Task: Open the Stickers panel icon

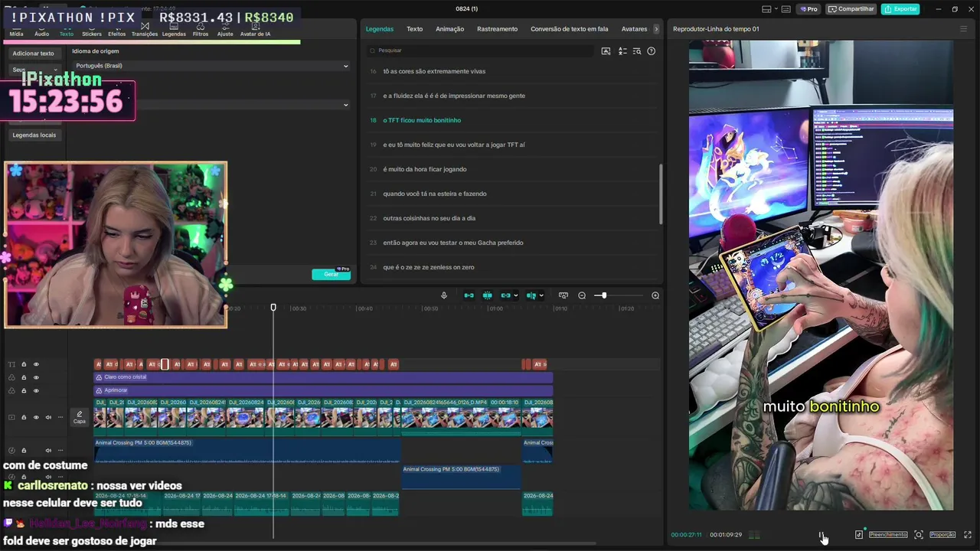Action: (x=92, y=31)
